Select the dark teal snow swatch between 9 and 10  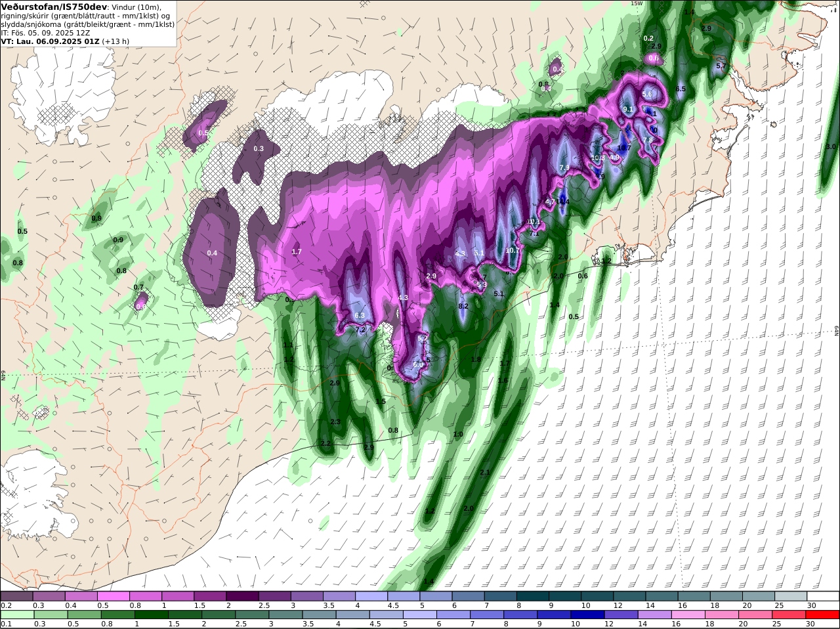click(564, 596)
